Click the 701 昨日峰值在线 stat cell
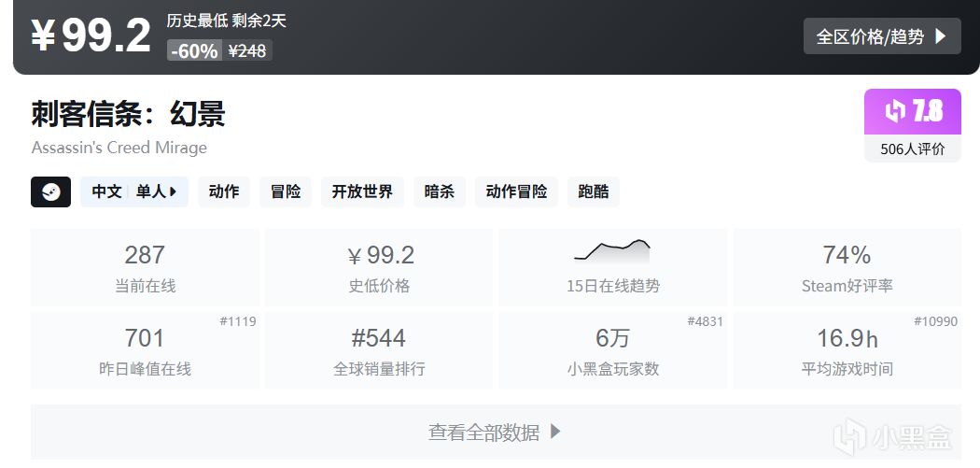The width and height of the screenshot is (980, 468). pos(145,350)
